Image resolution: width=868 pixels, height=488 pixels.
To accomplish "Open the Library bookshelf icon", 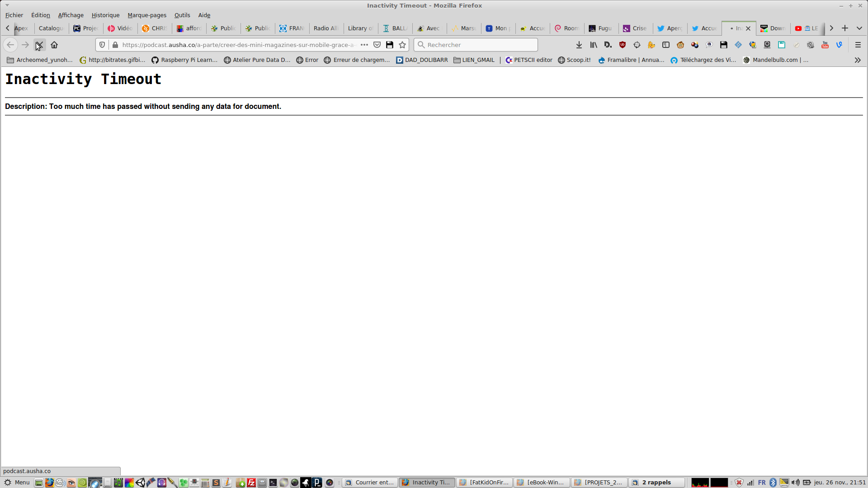I will pyautogui.click(x=593, y=45).
